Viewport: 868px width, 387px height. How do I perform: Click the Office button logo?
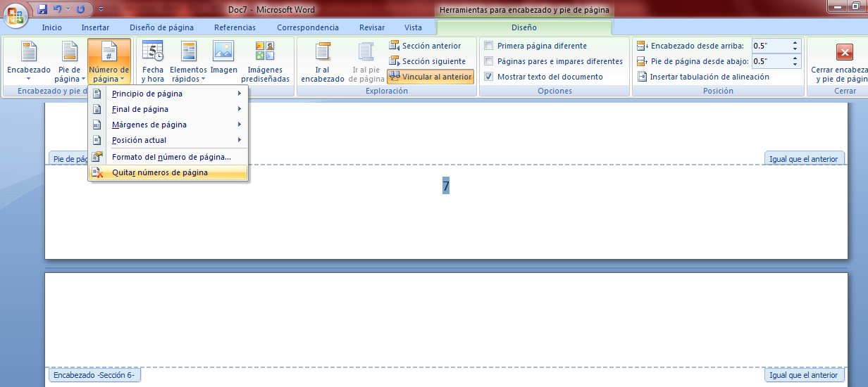click(x=15, y=15)
